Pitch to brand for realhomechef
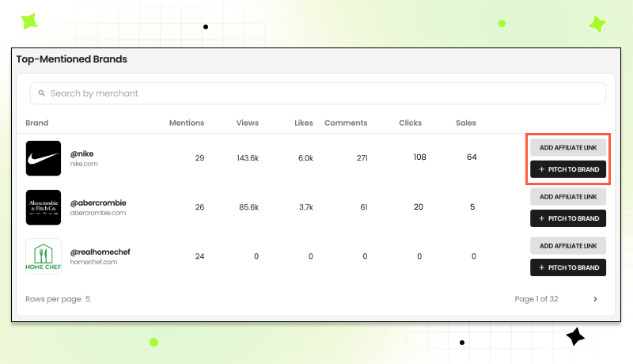Viewport: 633px width, 364px height. (567, 267)
